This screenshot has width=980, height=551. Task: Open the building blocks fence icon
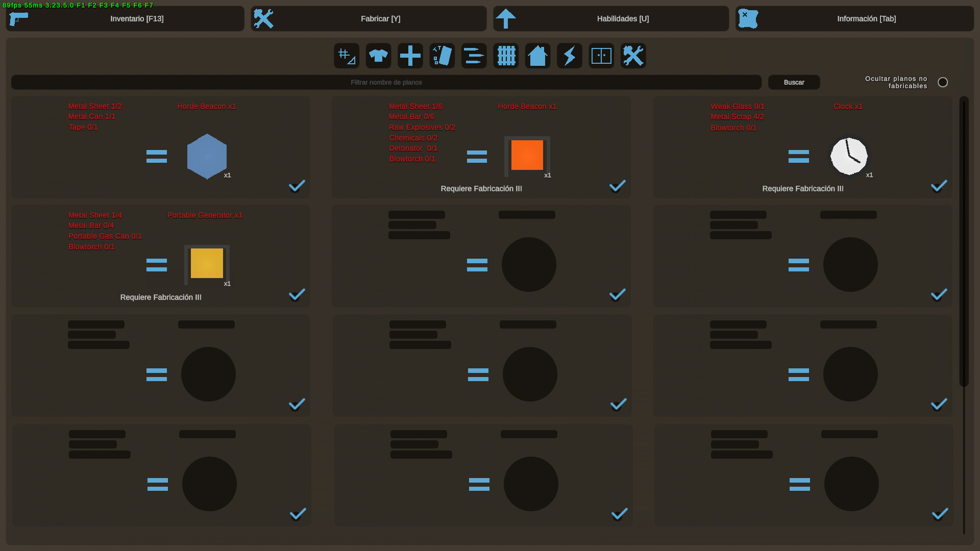click(505, 56)
